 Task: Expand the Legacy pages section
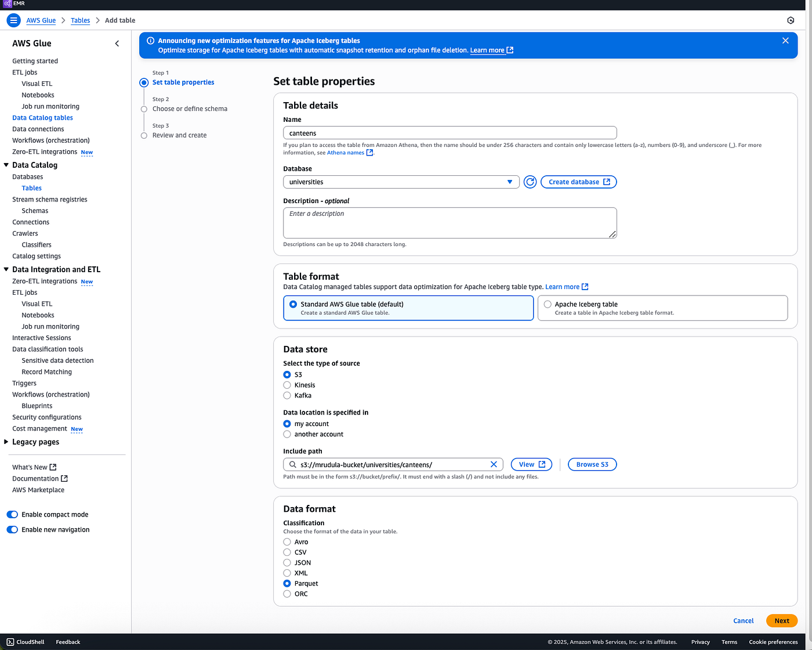point(6,442)
